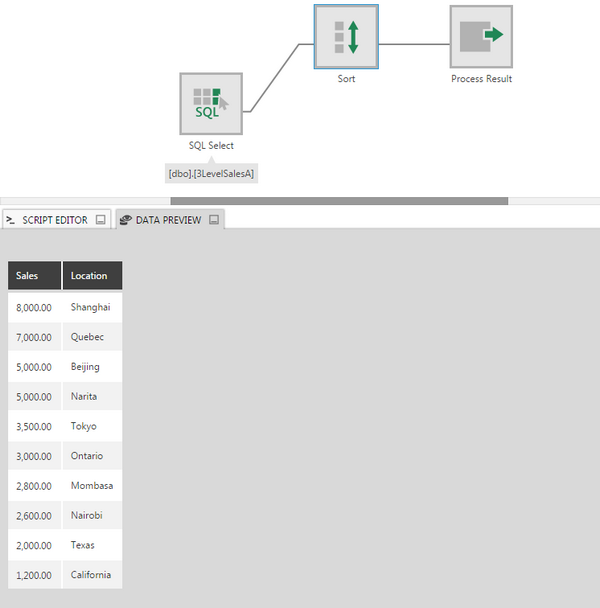Click the Sales column header
Screen dimensions: 600x608
(x=35, y=276)
